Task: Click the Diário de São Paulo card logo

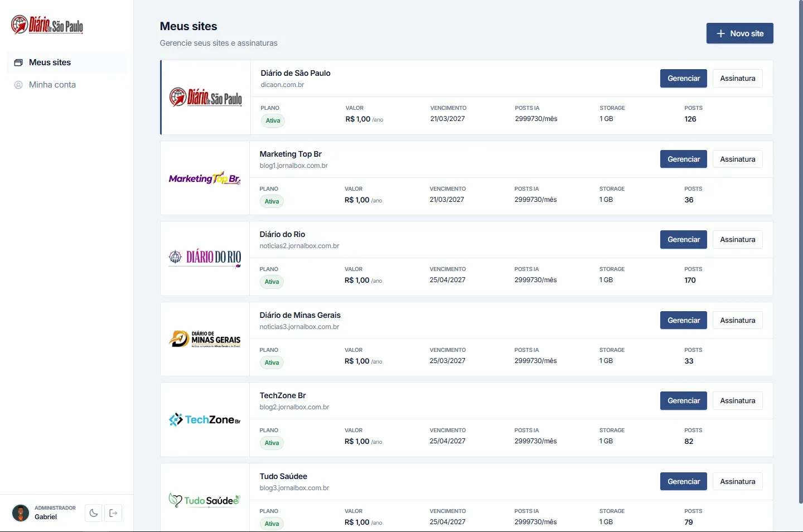Action: coord(206,97)
